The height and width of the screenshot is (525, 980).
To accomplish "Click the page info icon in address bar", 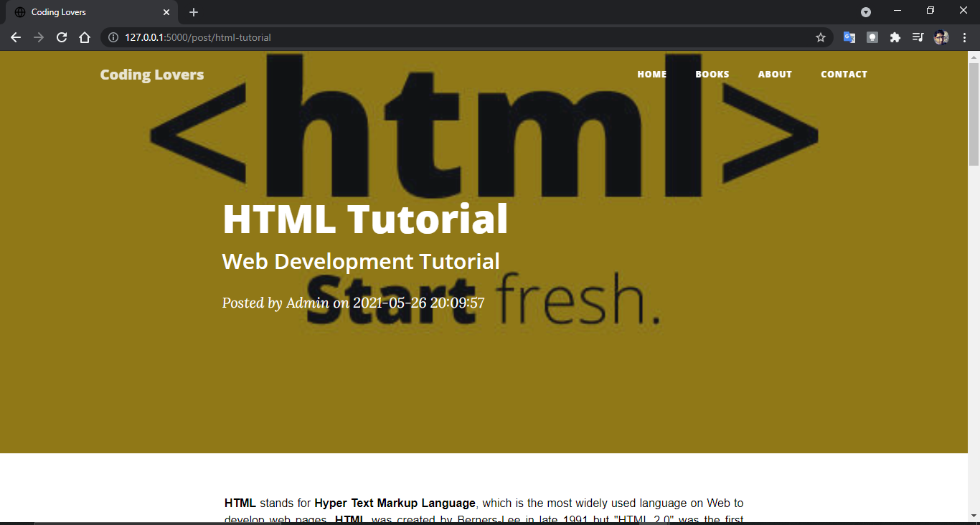I will [x=113, y=37].
